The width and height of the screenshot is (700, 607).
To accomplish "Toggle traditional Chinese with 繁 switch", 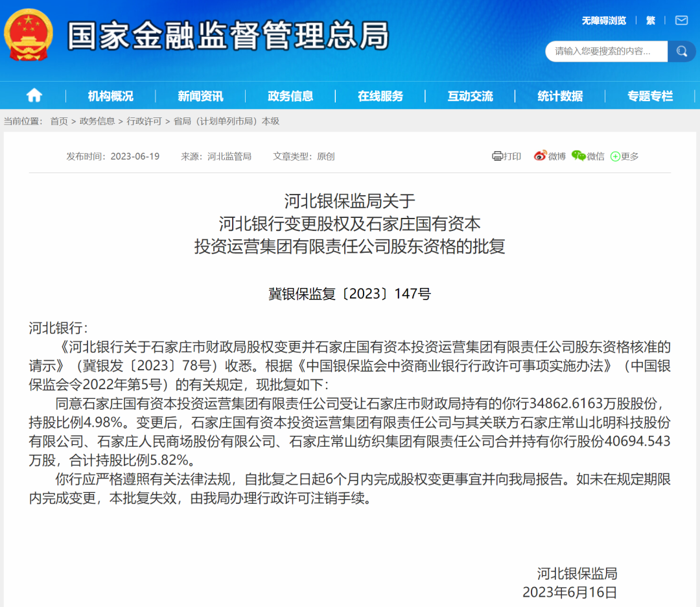I will coord(650,20).
